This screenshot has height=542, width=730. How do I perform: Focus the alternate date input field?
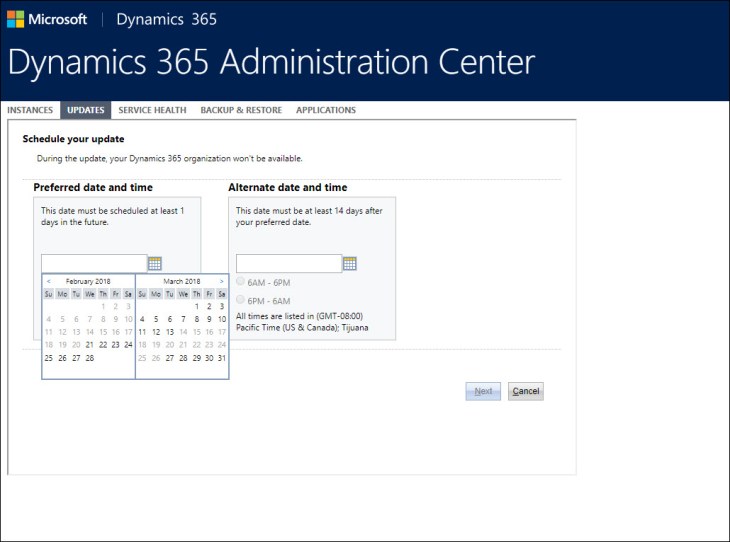click(289, 264)
